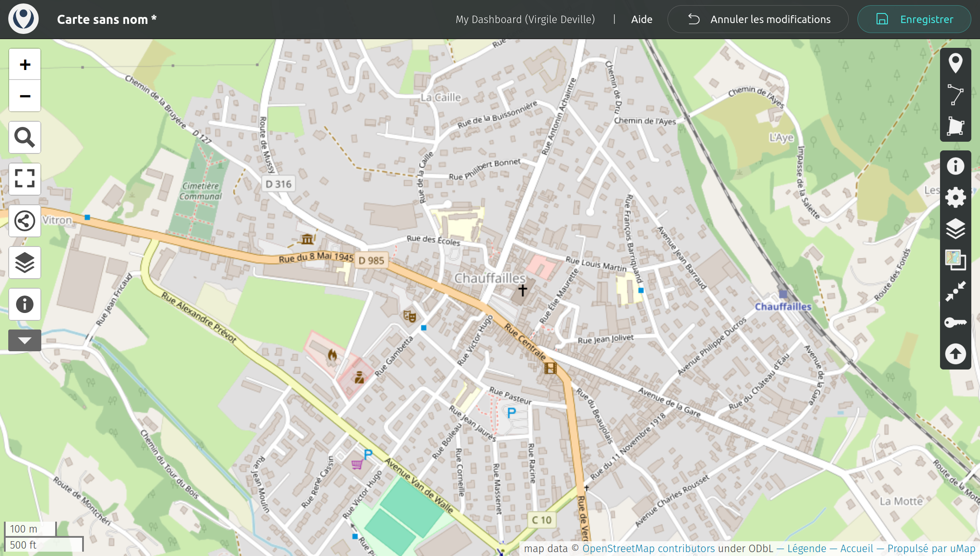Click the D 316 road shield
Screen dimensions: 980x556
tap(279, 184)
